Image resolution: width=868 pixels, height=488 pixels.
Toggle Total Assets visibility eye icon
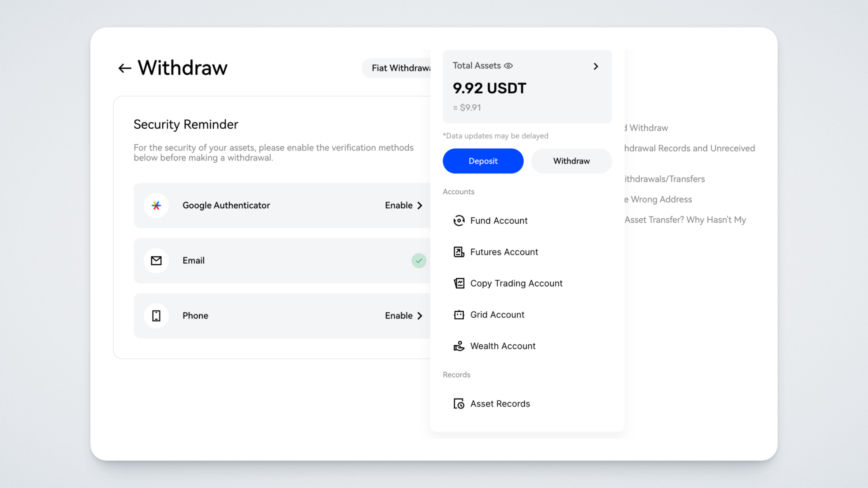point(509,66)
